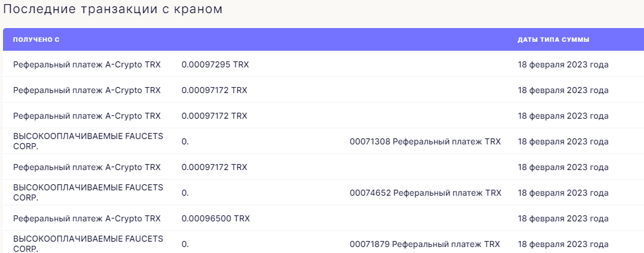The height and width of the screenshot is (253, 644).
Task: Click the date in the 00071308 row
Action: coord(563,141)
